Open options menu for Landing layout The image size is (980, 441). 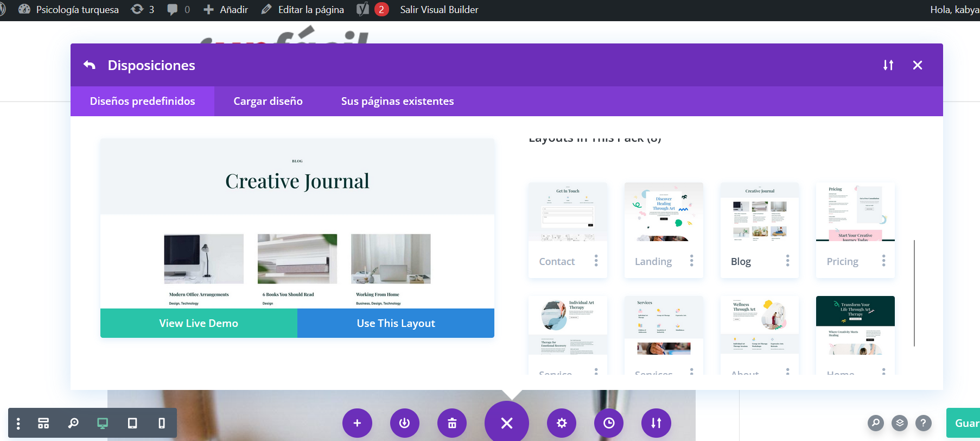[691, 261]
